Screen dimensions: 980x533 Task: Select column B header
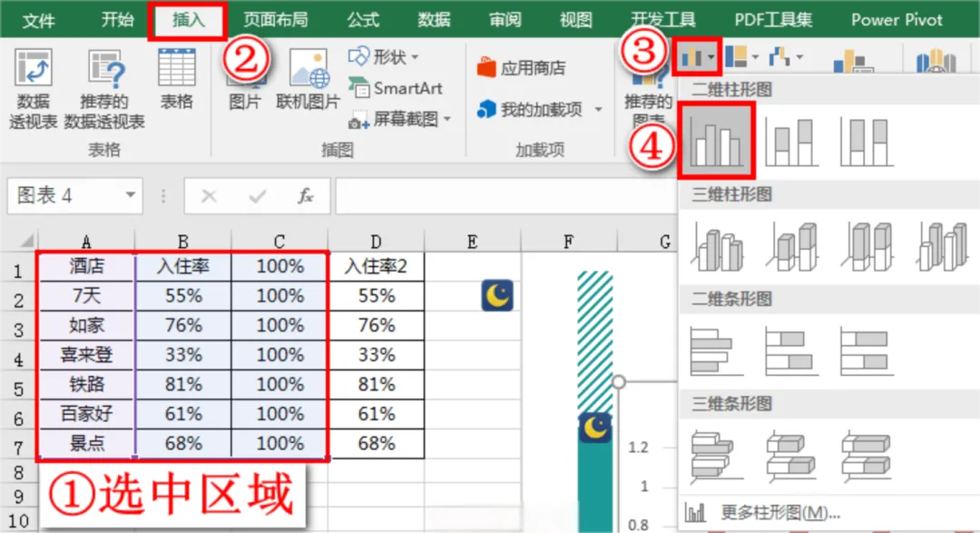[x=183, y=242]
